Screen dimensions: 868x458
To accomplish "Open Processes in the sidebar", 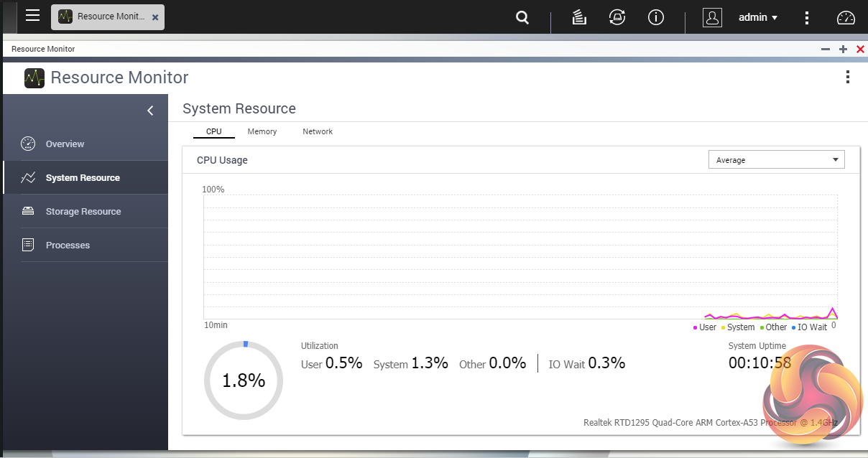I will coord(86,245).
